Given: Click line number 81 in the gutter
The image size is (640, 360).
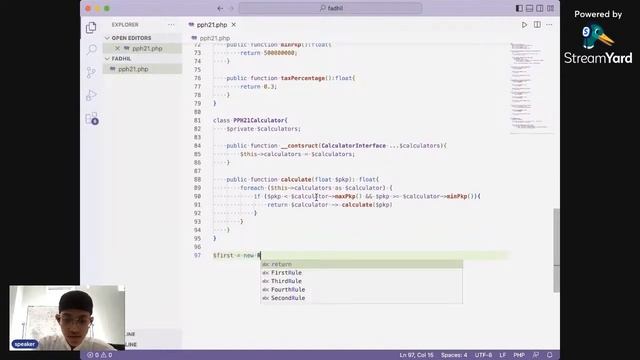Looking at the screenshot, I should coord(198,120).
